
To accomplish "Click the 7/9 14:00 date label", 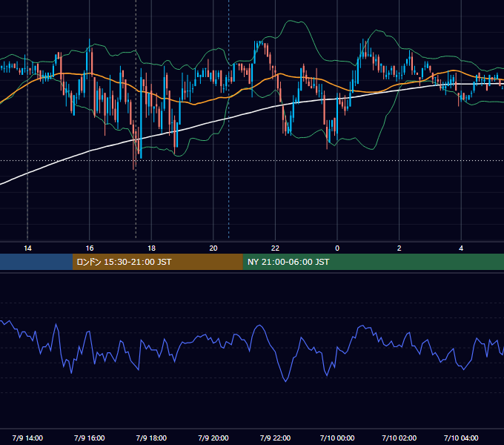I will [x=27, y=438].
